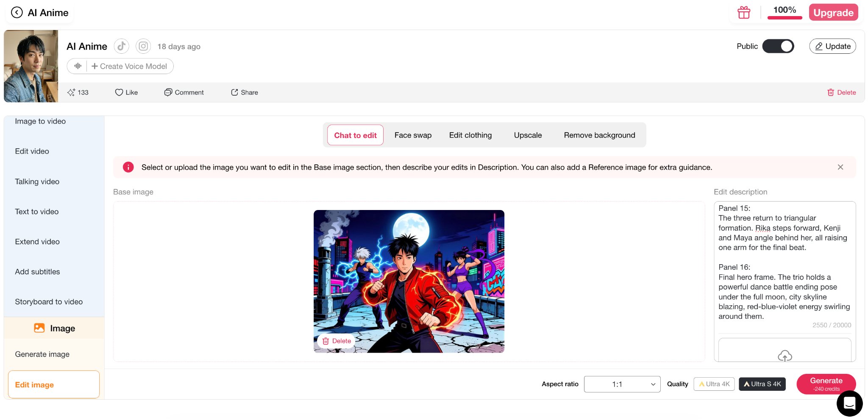The image size is (868, 420).
Task: Open Extend video in sidebar
Action: click(x=37, y=241)
